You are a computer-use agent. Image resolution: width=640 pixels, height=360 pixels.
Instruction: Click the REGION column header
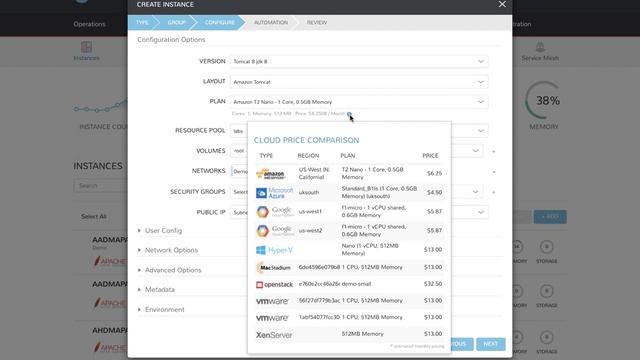click(x=308, y=156)
